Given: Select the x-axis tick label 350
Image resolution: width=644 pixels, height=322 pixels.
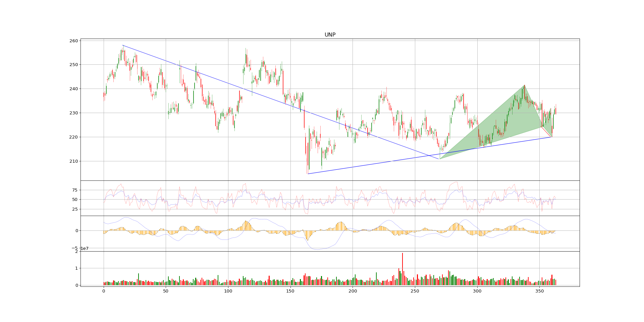Looking at the screenshot, I should pyautogui.click(x=539, y=292).
